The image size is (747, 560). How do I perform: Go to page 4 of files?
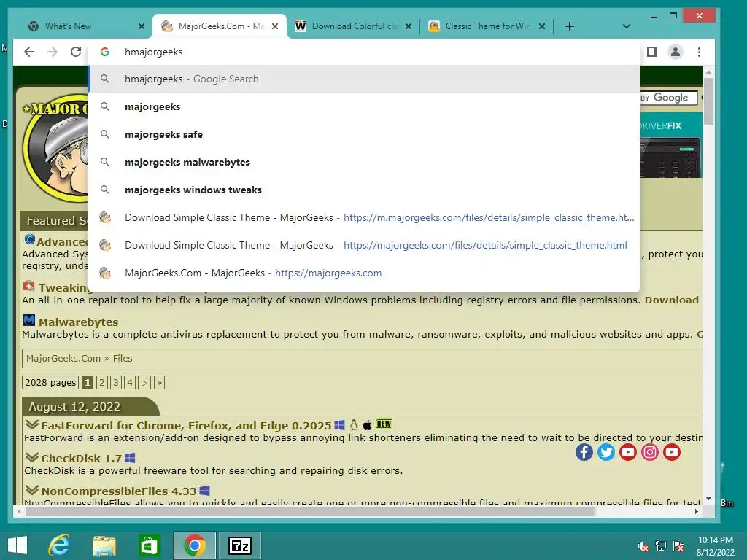[x=130, y=382]
